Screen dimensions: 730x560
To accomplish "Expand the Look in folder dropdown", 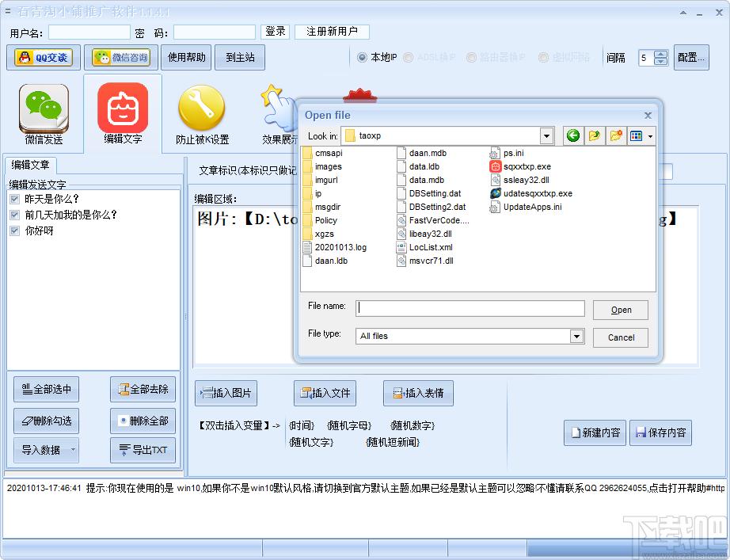I will coord(546,136).
